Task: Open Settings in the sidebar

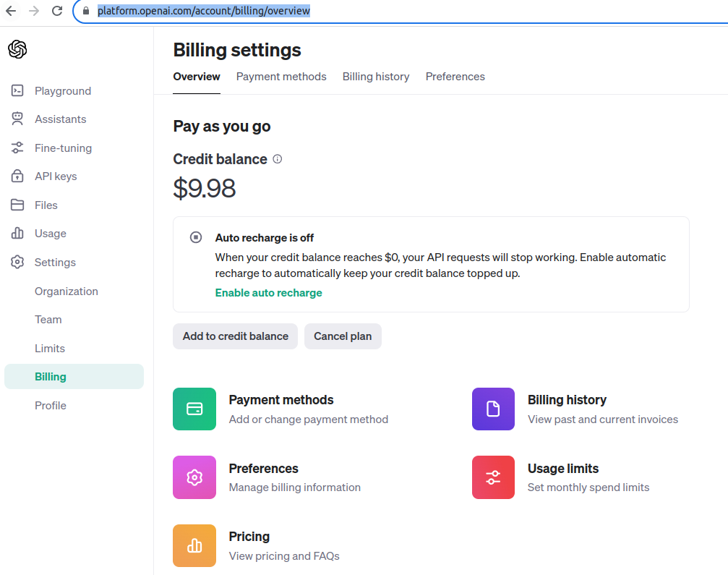Action: coord(55,263)
